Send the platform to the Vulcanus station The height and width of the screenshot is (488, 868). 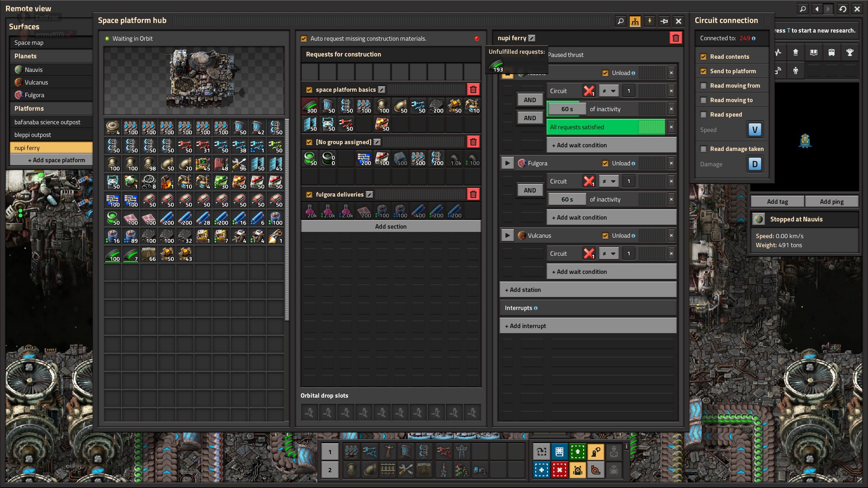(x=507, y=235)
